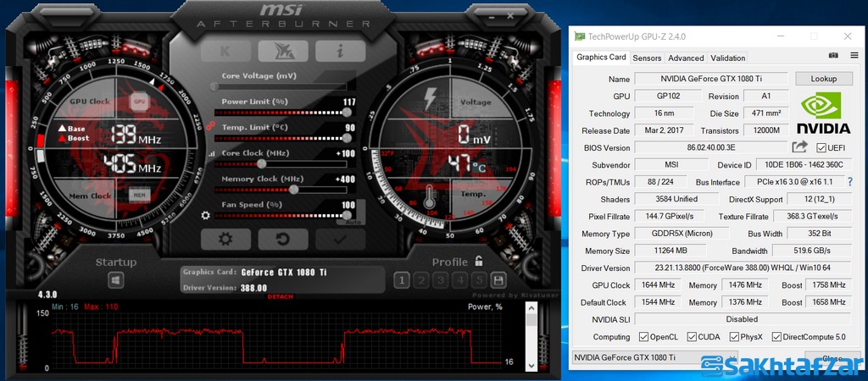The height and width of the screenshot is (381, 868).
Task: Click the GPU Clock 1644 MHz value
Action: tap(658, 284)
